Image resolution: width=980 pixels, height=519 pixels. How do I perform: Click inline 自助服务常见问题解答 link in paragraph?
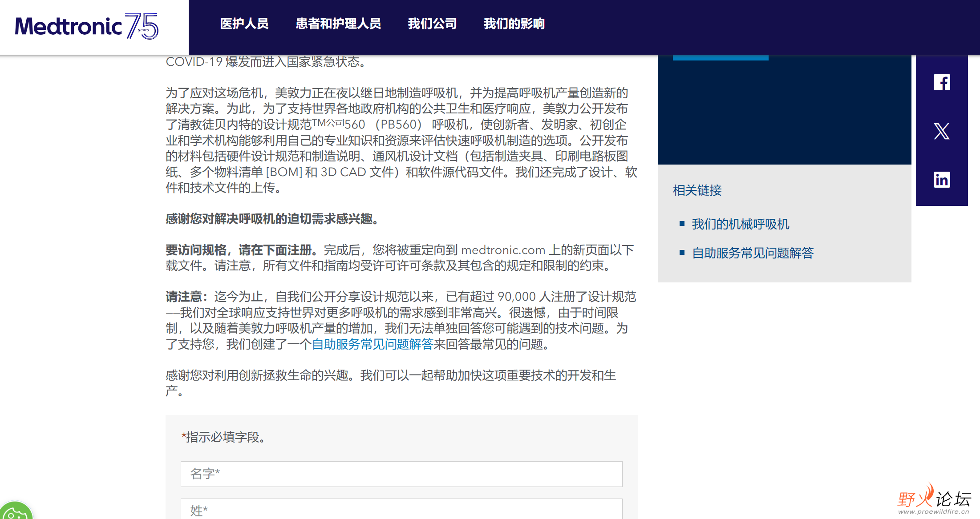(373, 344)
